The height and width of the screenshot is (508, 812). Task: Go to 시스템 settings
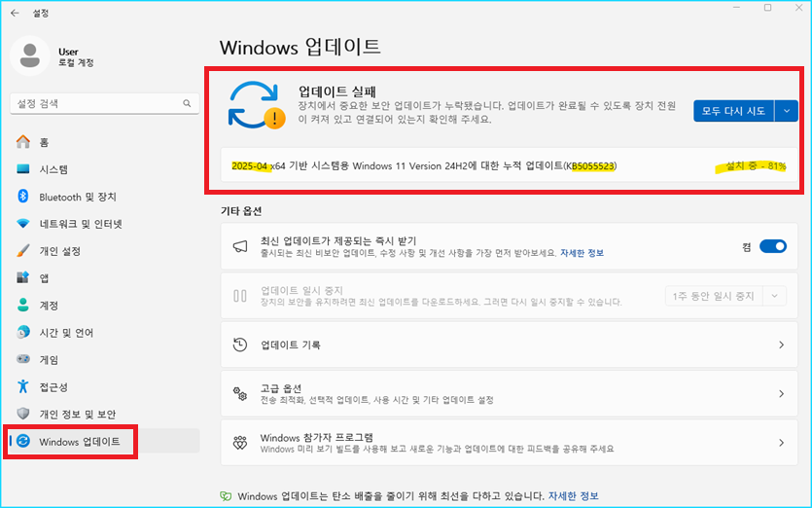click(x=104, y=169)
